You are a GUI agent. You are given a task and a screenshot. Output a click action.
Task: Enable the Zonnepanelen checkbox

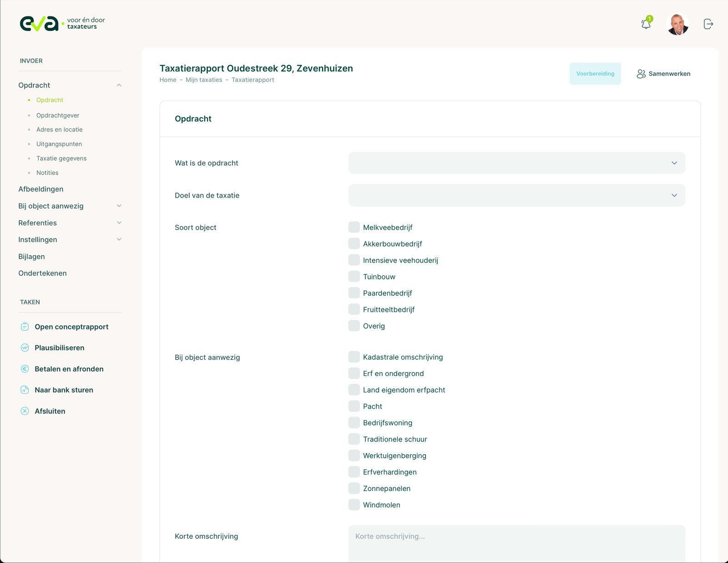pyautogui.click(x=354, y=488)
